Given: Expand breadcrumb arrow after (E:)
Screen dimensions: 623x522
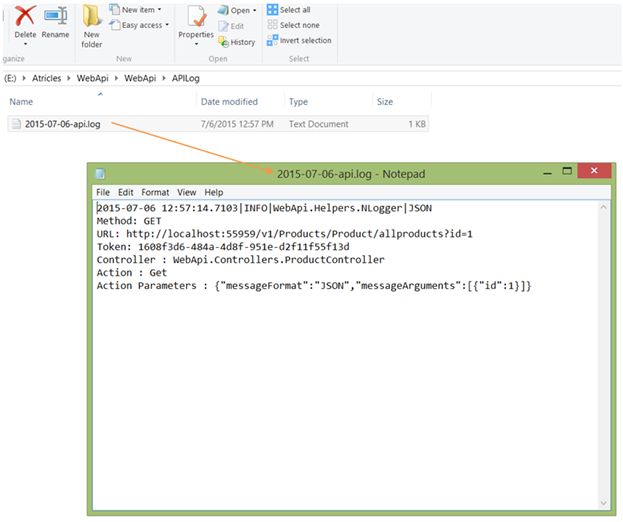Looking at the screenshot, I should [24, 78].
